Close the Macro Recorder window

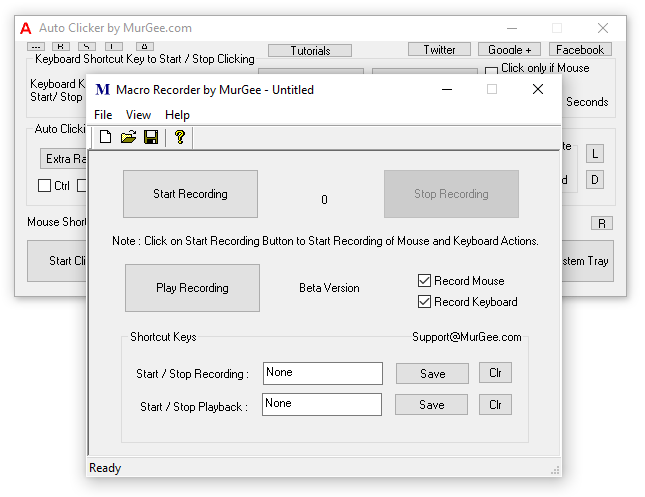[x=538, y=89]
